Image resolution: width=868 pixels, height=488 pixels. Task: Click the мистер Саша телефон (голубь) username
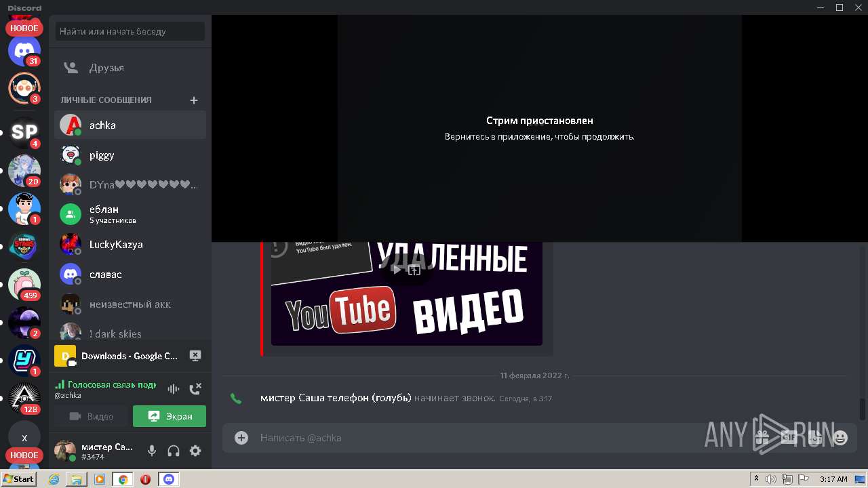click(336, 398)
